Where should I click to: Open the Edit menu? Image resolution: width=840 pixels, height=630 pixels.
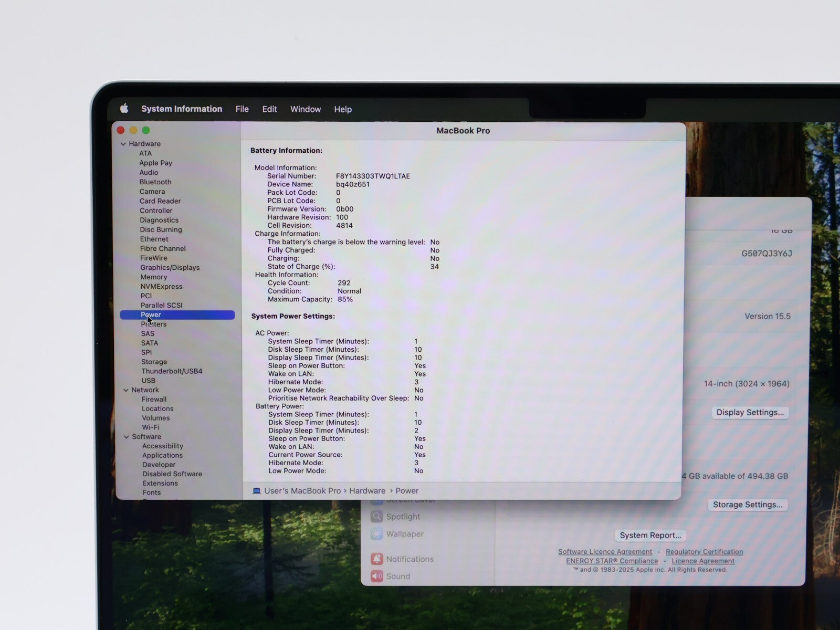(269, 109)
